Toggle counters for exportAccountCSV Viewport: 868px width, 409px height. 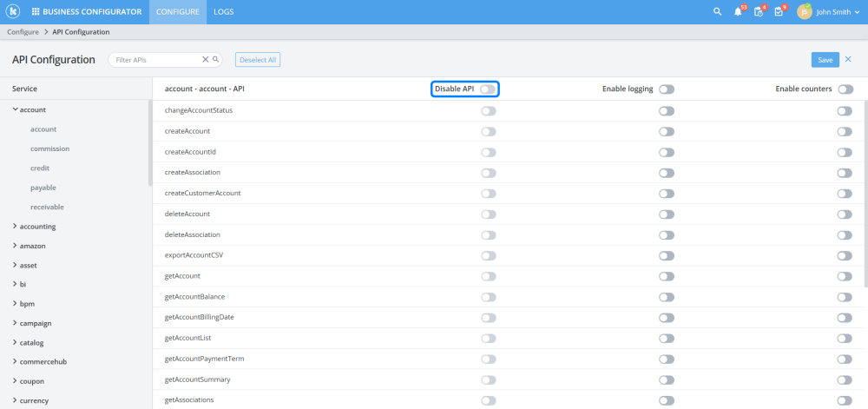tap(845, 255)
